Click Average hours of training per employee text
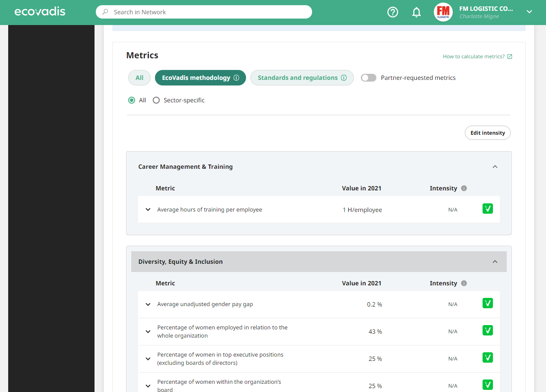This screenshot has width=546, height=392. point(210,210)
